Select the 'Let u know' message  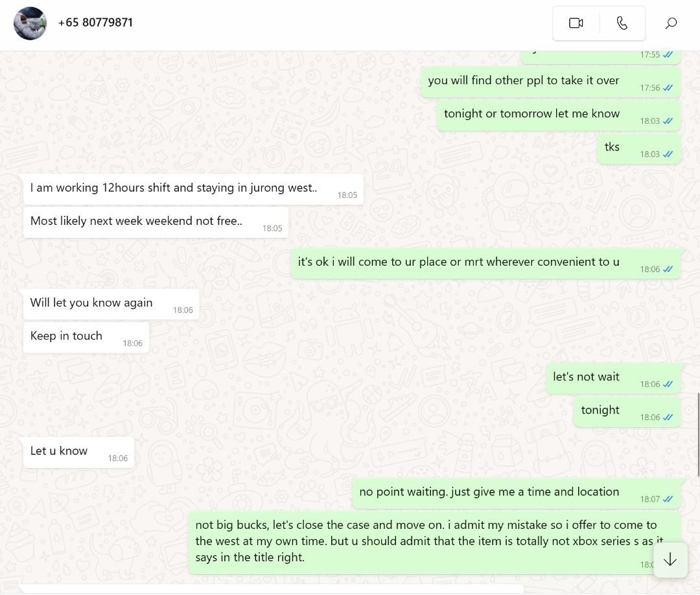click(x=78, y=452)
